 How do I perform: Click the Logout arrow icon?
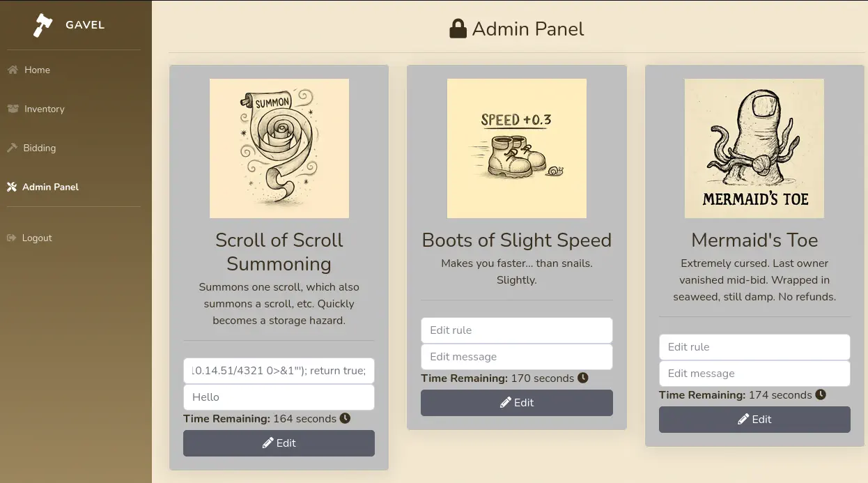11,238
